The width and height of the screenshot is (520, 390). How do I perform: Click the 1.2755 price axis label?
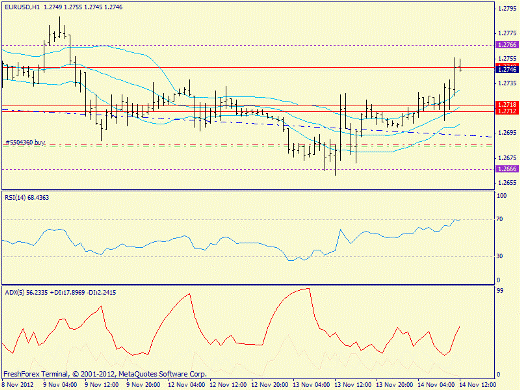(507, 58)
